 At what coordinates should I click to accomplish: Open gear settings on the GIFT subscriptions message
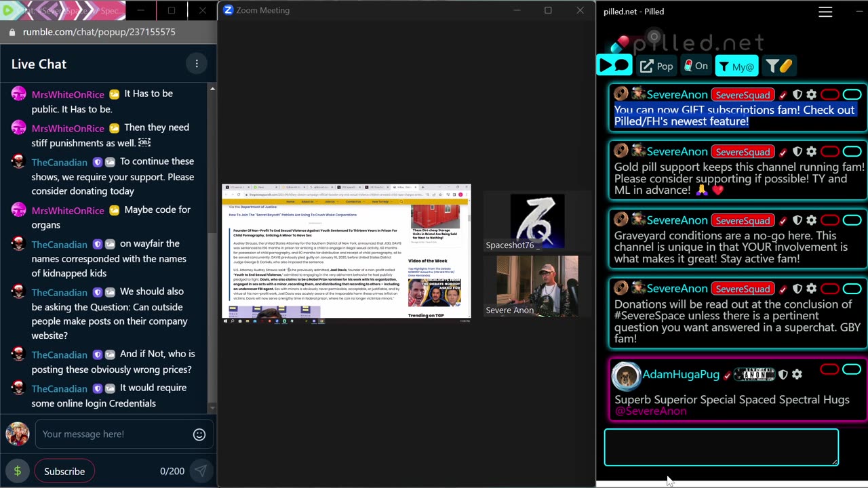pos(811,95)
